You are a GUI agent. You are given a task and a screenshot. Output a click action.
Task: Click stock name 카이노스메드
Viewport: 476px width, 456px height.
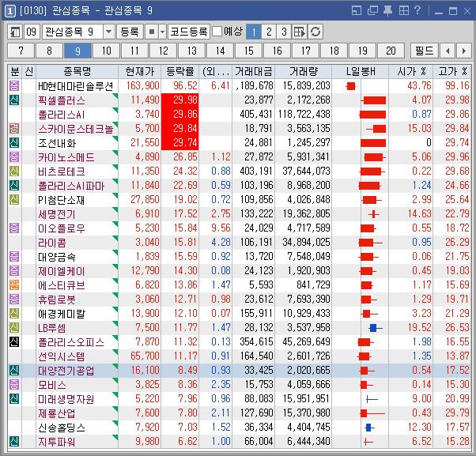click(x=66, y=157)
